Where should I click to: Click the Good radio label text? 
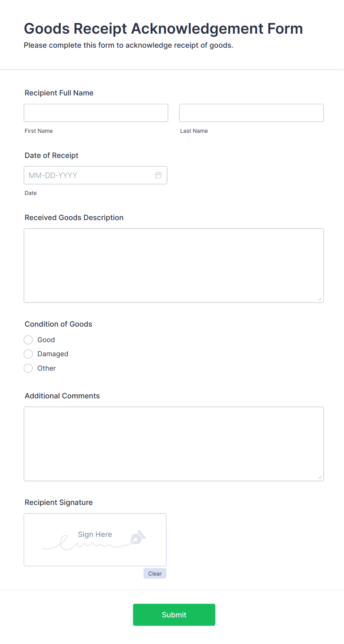(46, 340)
